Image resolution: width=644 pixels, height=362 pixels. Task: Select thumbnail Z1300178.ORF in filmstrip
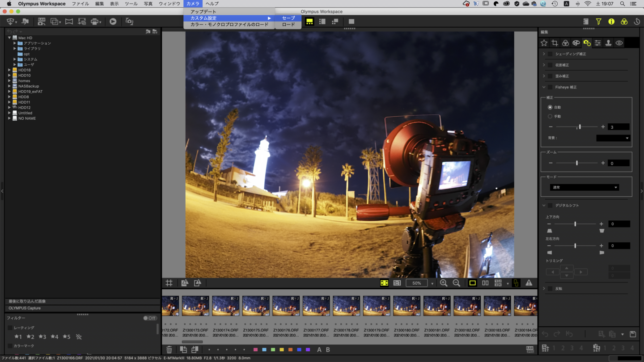[x=346, y=306]
